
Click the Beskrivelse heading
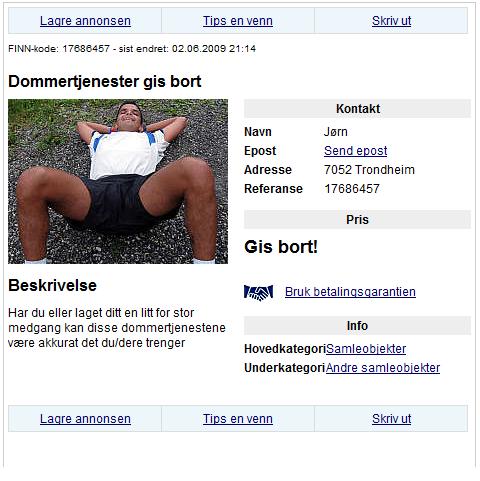[x=52, y=285]
